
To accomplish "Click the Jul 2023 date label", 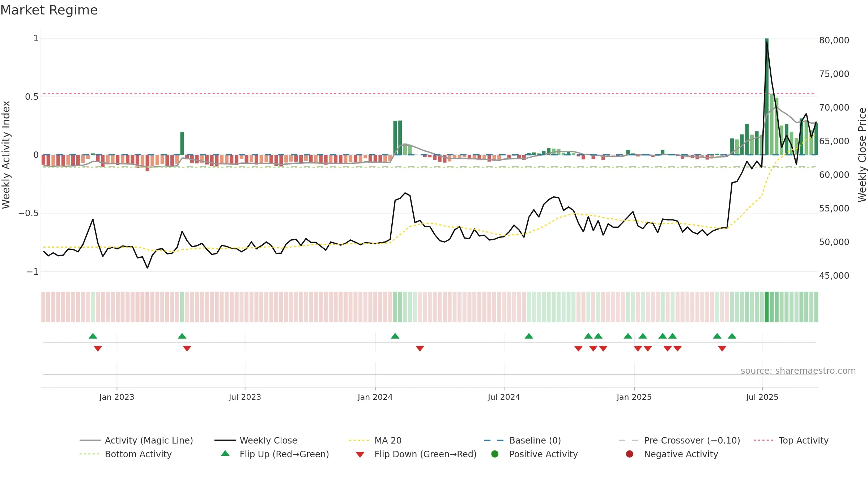I will (245, 397).
